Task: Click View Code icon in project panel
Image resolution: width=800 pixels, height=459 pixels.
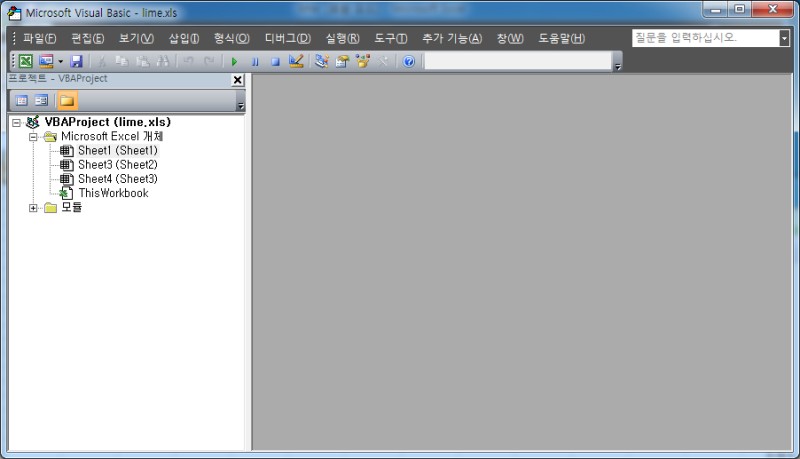Action: click(21, 100)
